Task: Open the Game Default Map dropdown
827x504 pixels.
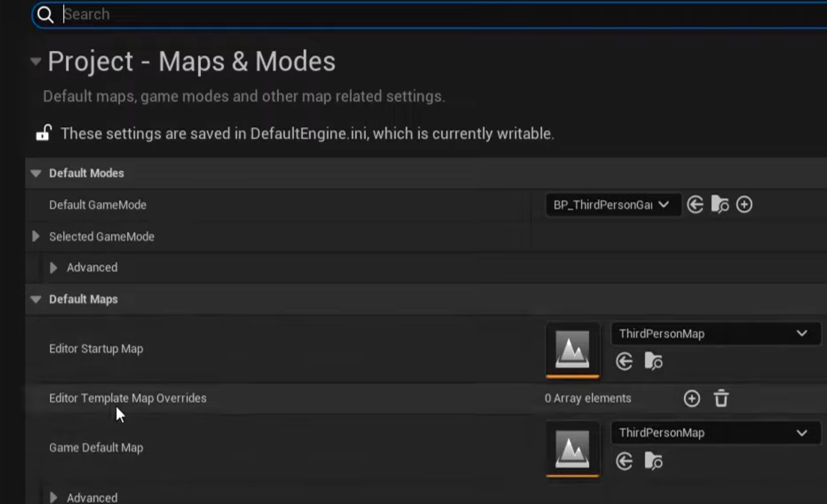Action: tap(715, 433)
